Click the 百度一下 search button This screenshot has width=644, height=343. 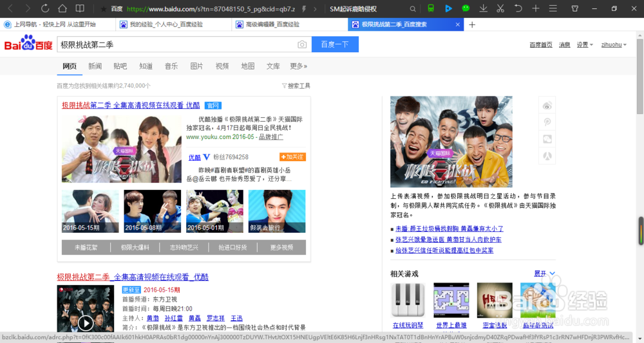[x=335, y=44]
